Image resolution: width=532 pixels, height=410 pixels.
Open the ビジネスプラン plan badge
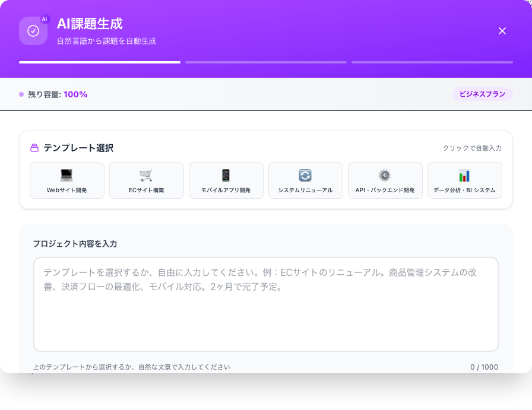click(482, 94)
